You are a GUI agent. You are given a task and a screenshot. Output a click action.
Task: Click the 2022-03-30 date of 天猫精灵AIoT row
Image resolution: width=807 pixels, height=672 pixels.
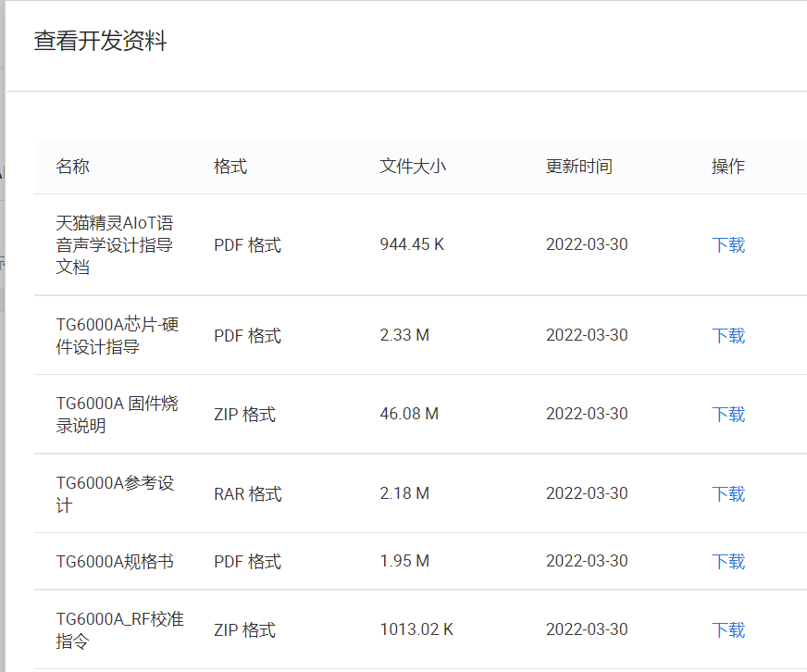coord(587,244)
